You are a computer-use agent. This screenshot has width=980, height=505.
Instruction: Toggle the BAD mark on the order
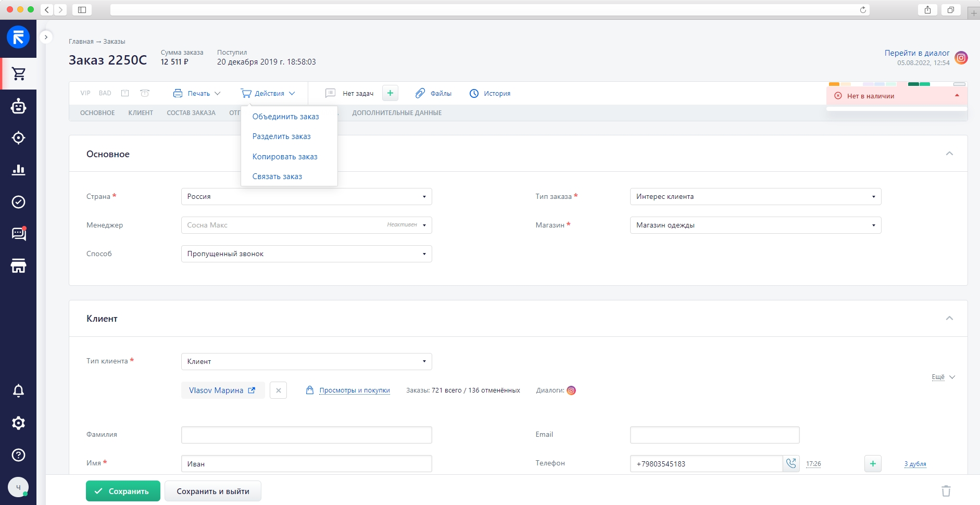(105, 93)
